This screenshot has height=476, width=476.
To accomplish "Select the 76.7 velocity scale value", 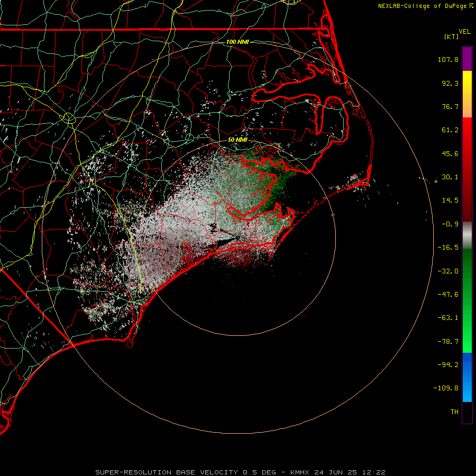I will pos(450,106).
